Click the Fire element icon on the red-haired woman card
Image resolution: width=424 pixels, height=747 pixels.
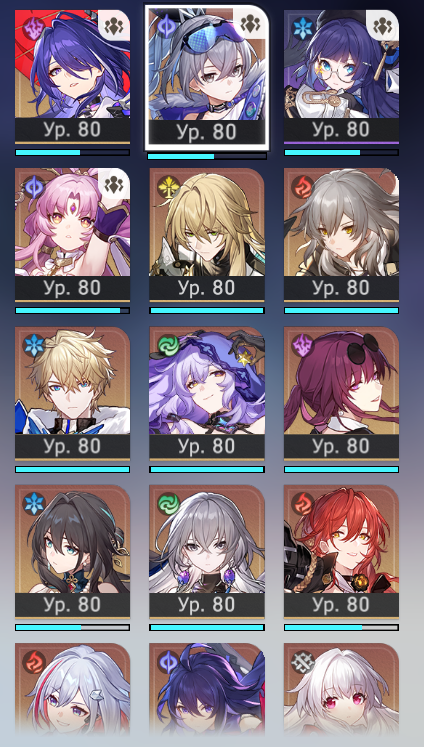[x=303, y=504]
